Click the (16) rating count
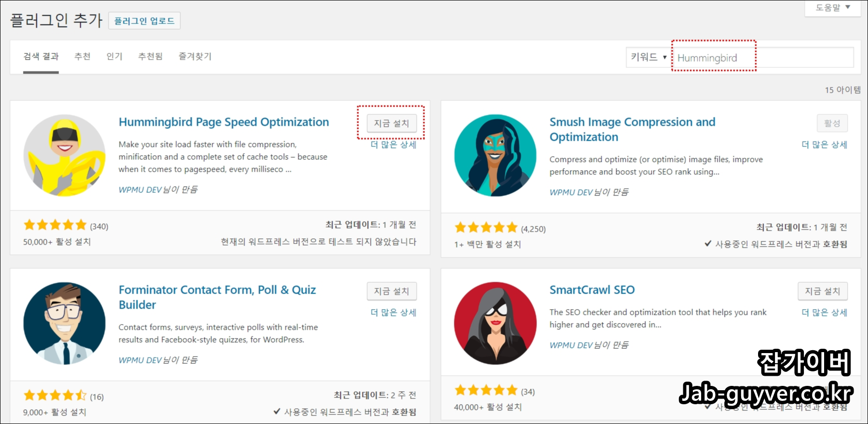Image resolution: width=868 pixels, height=424 pixels. click(97, 397)
